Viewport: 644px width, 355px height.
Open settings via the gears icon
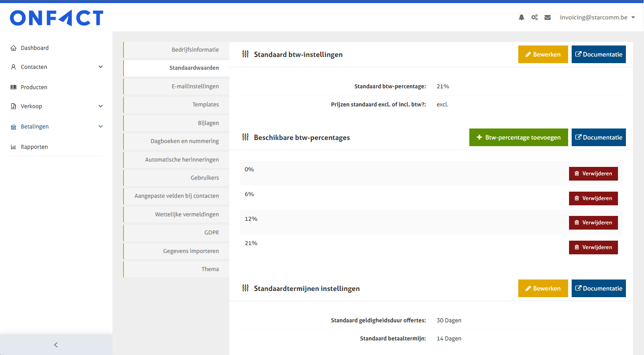(534, 18)
